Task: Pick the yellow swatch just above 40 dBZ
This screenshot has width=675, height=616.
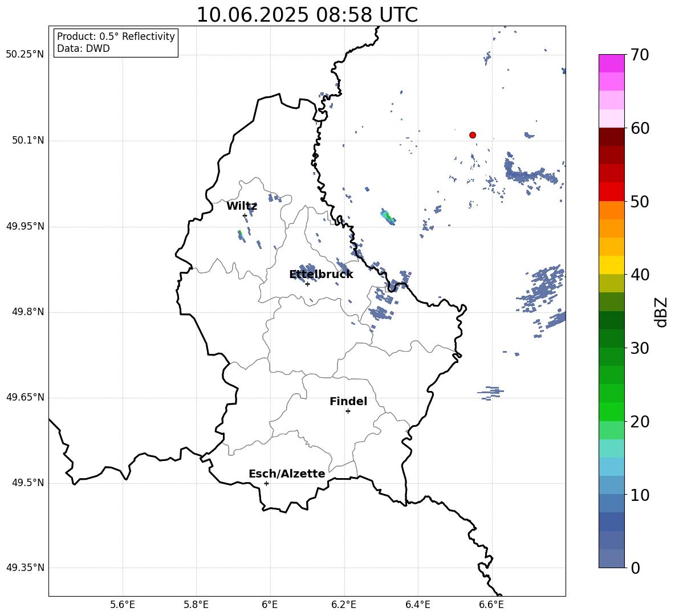Action: tap(611, 265)
